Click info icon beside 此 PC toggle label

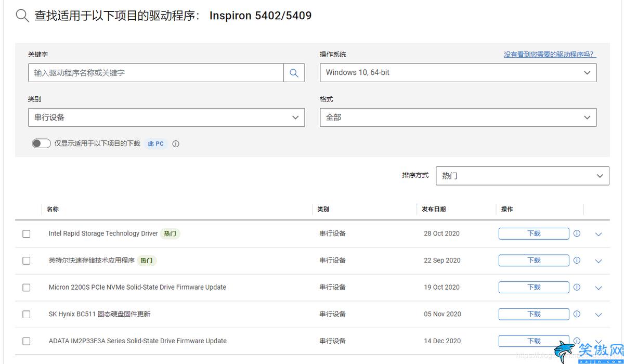pos(176,144)
